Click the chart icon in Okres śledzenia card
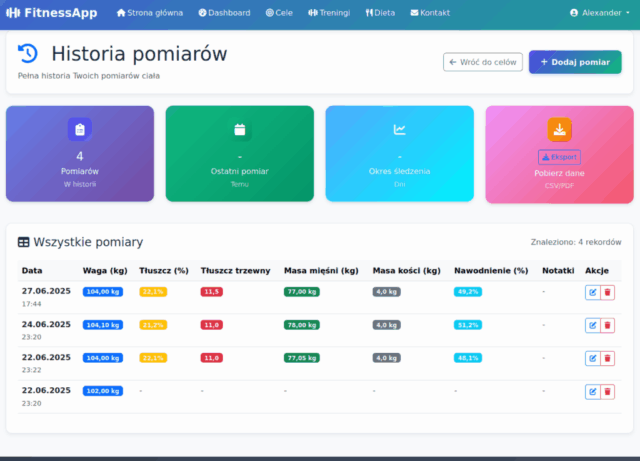The width and height of the screenshot is (640, 461). [400, 129]
